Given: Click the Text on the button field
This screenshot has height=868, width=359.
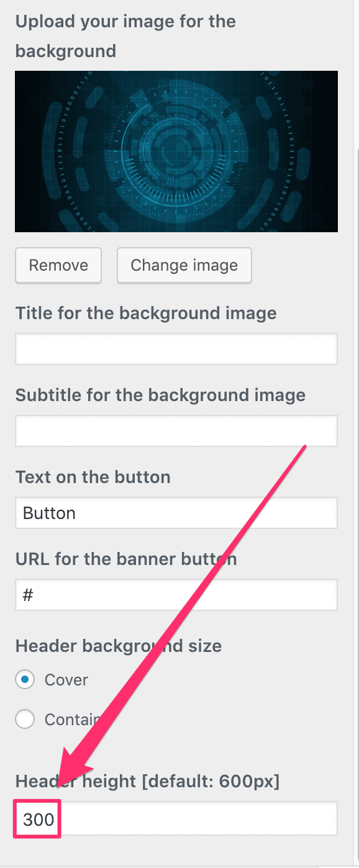Looking at the screenshot, I should (176, 513).
